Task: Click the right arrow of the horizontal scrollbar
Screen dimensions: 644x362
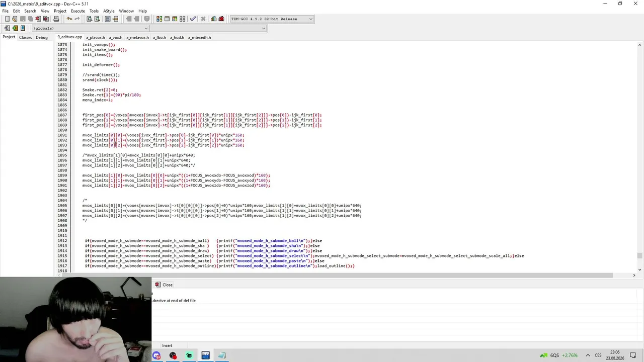Action: pyautogui.click(x=634, y=275)
